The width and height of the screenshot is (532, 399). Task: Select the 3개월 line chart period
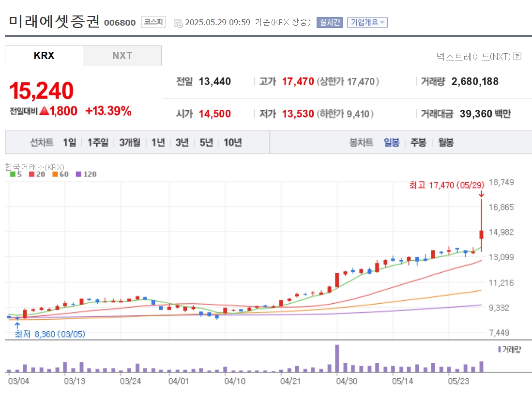coord(130,142)
